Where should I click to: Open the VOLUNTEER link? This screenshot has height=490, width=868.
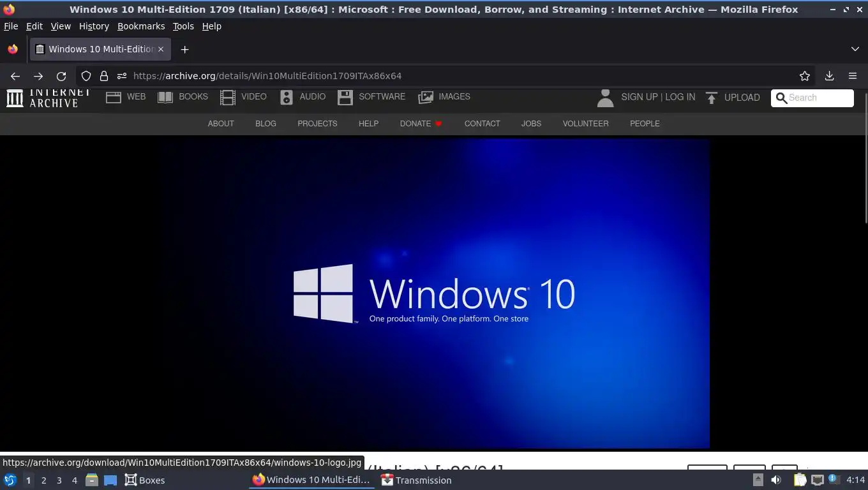coord(585,124)
